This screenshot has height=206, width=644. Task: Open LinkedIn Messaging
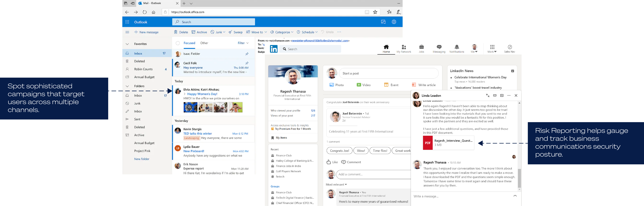(439, 49)
